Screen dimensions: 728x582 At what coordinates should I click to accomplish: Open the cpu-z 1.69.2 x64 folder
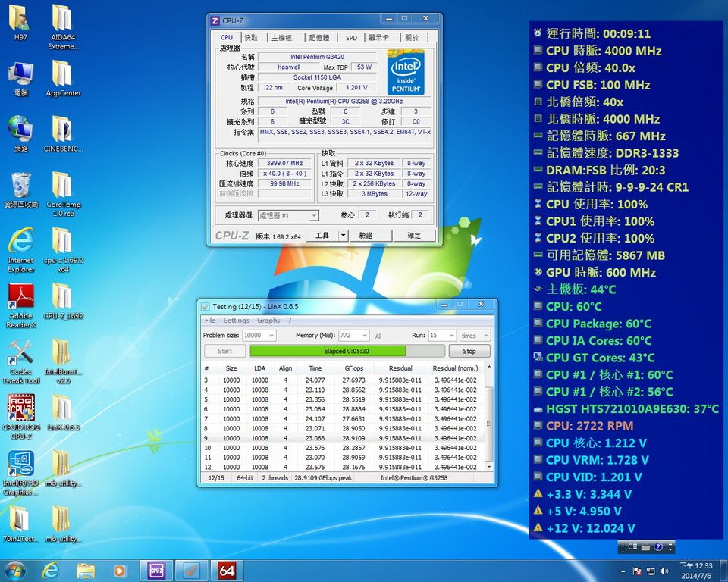point(63,249)
